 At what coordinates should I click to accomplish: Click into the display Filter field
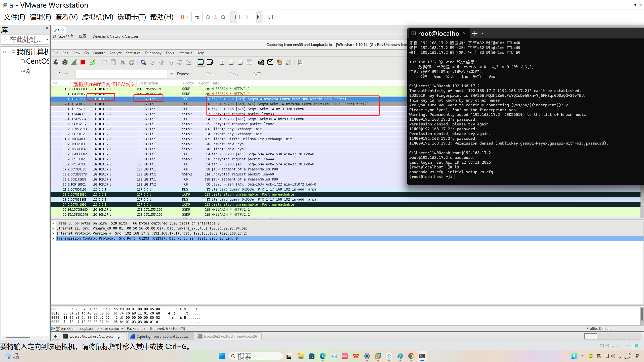point(121,74)
